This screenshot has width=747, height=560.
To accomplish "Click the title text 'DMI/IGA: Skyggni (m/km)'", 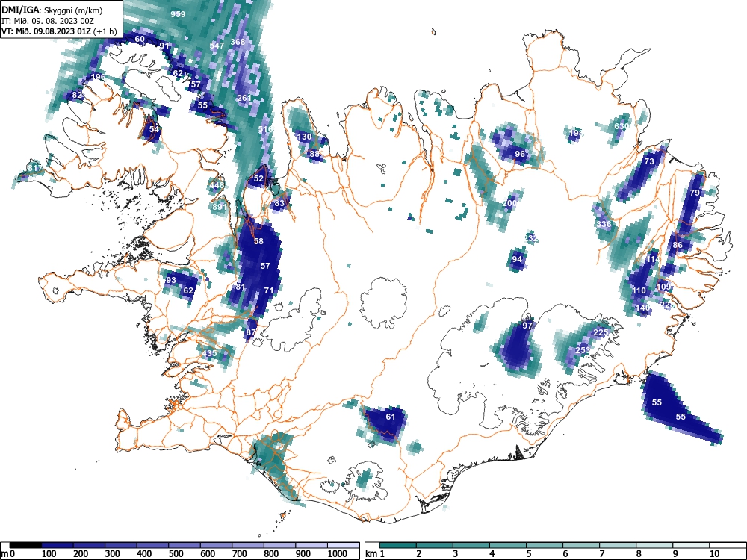I will tap(52, 10).
